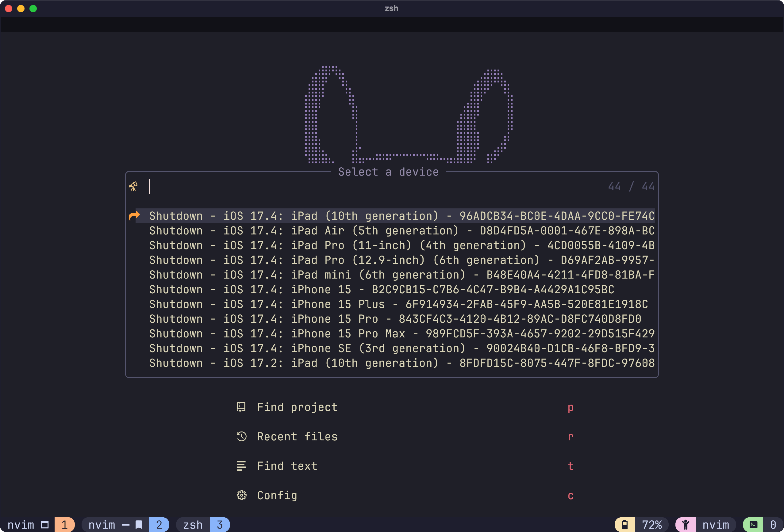This screenshot has height=532, width=784.
Task: Click the red 'c' Config shortcut key
Action: pos(570,495)
